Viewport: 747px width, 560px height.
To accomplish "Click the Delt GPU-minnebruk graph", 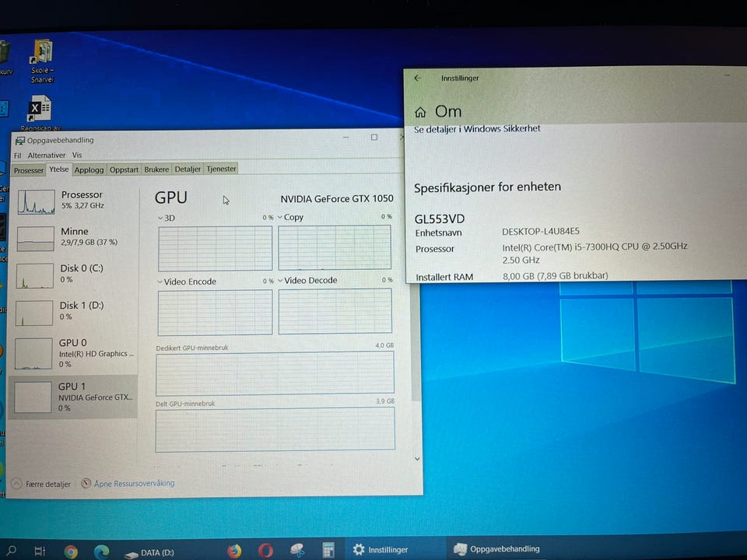I will (275, 429).
